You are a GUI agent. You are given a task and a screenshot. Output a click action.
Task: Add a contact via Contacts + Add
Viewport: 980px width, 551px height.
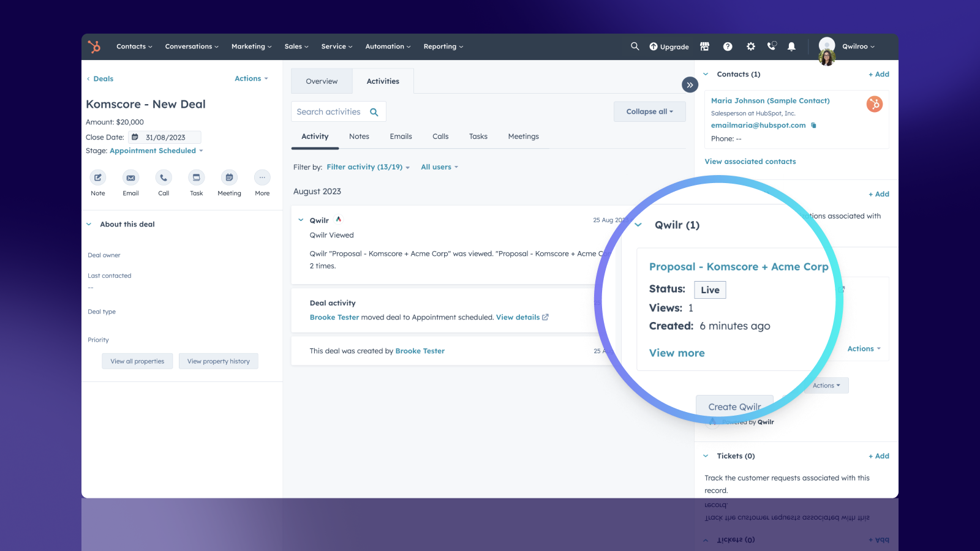click(x=879, y=74)
